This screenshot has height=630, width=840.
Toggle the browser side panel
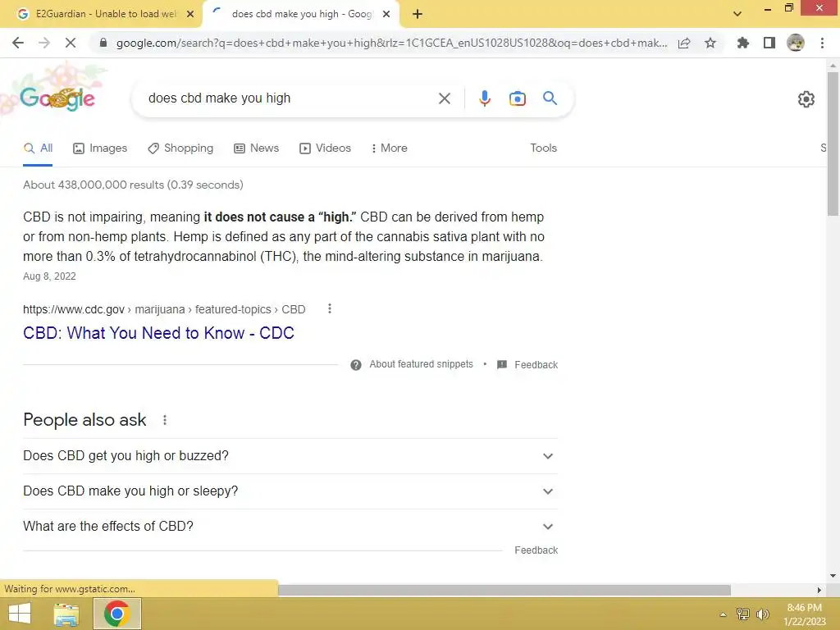click(x=769, y=43)
